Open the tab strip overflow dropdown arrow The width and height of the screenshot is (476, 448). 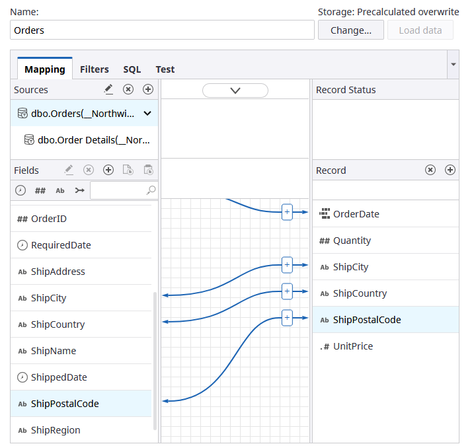(x=453, y=64)
